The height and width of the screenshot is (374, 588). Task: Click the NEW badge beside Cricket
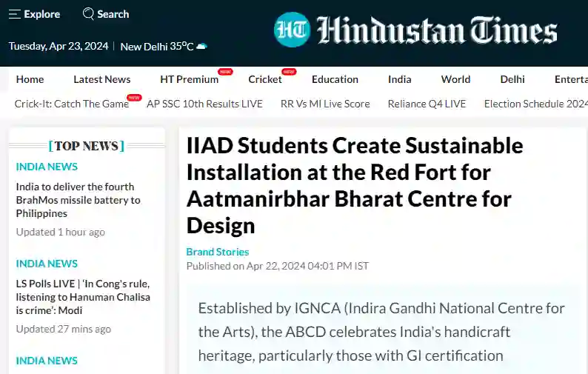289,71
